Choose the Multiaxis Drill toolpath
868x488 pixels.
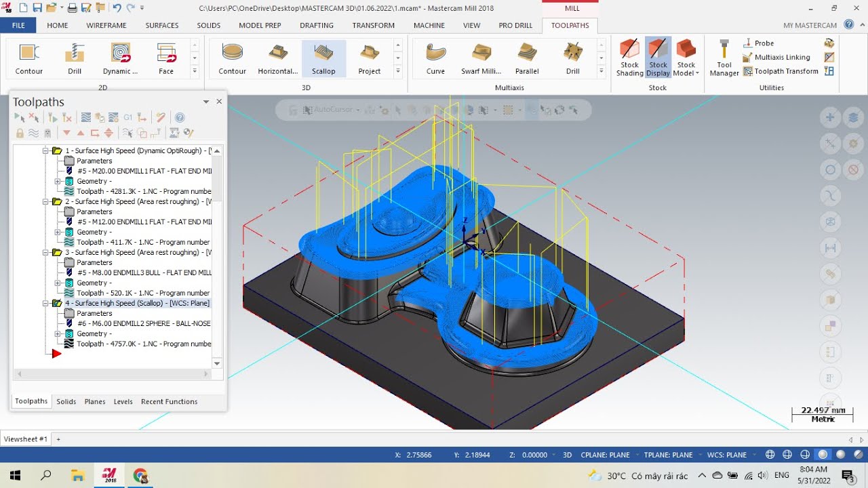click(573, 59)
